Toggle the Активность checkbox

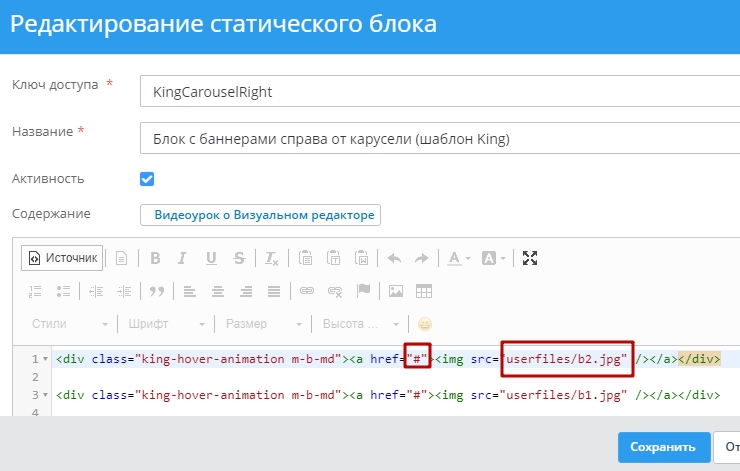147,179
